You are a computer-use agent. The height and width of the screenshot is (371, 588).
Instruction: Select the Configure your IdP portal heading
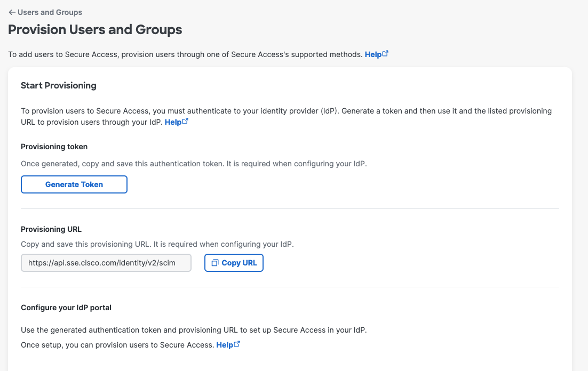coord(66,308)
